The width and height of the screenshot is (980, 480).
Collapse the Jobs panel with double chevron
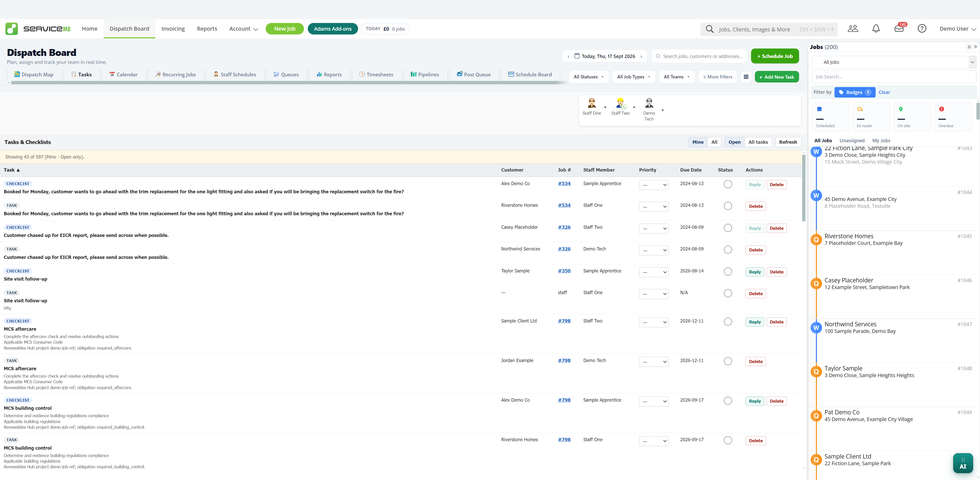tap(975, 47)
